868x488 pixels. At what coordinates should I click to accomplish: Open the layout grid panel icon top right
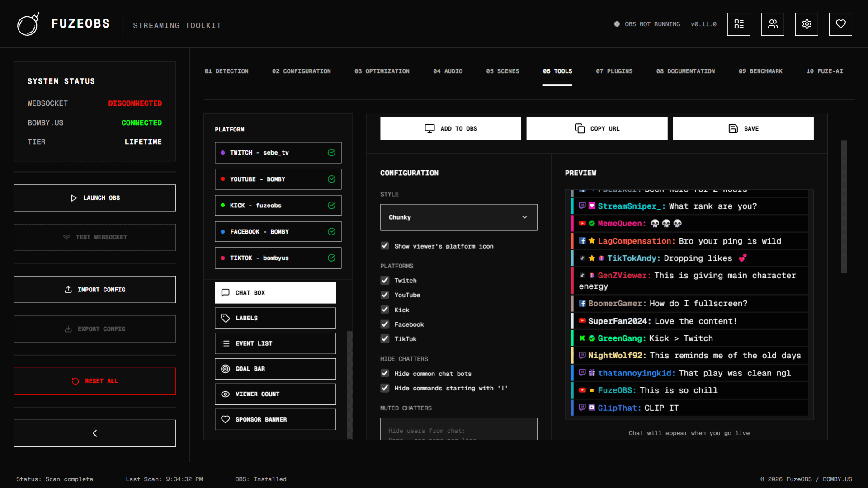(x=739, y=24)
